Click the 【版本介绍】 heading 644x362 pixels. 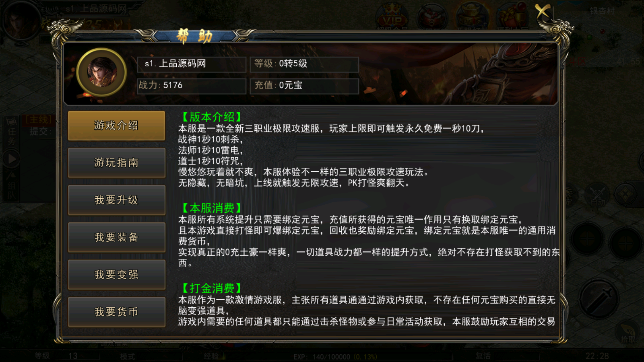point(211,117)
